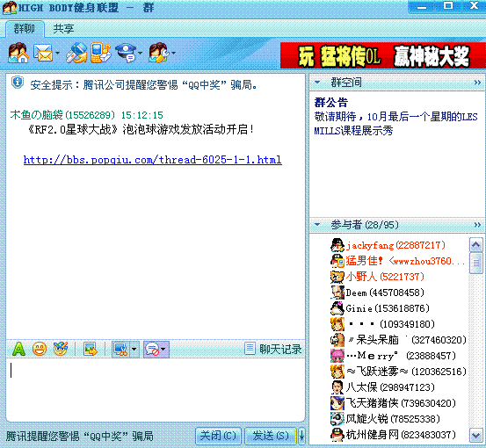Select member jackyfang(22887217)
This screenshot has width=486, height=448.
click(x=395, y=245)
